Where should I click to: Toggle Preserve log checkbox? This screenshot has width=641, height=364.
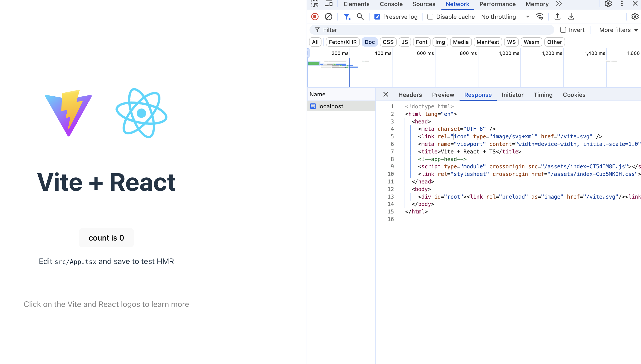click(x=377, y=17)
